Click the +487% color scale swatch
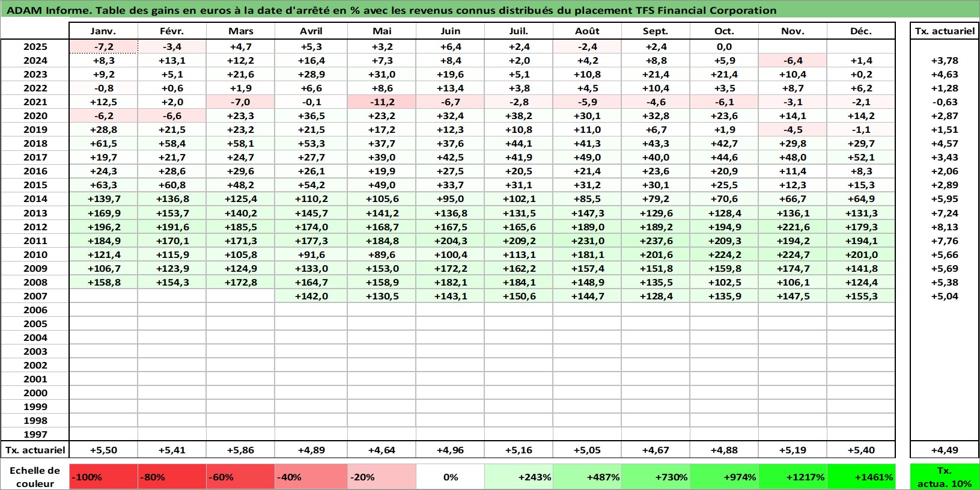Viewport: 980px width, 490px height. 587,476
